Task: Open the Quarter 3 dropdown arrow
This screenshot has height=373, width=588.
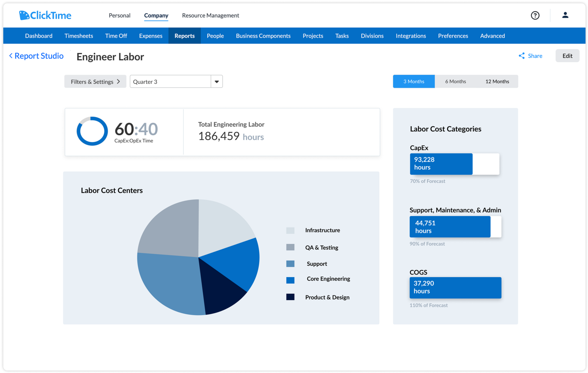Action: [217, 82]
